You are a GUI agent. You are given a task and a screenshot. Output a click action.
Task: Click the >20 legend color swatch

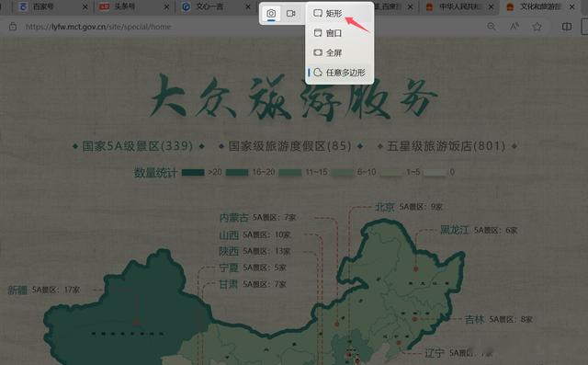[193, 173]
